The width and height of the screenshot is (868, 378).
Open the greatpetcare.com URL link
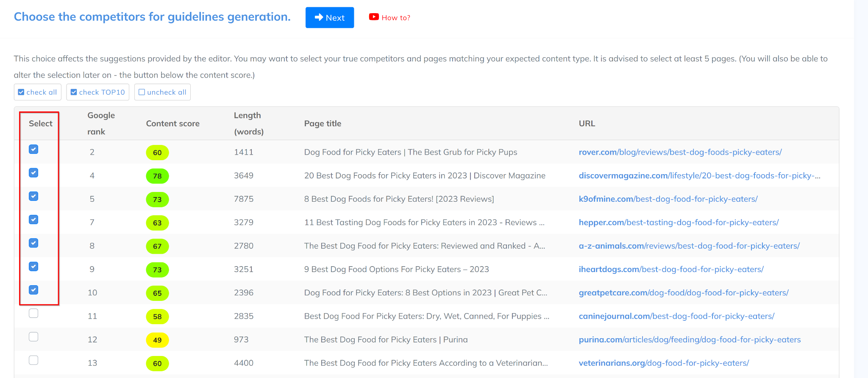coord(684,293)
